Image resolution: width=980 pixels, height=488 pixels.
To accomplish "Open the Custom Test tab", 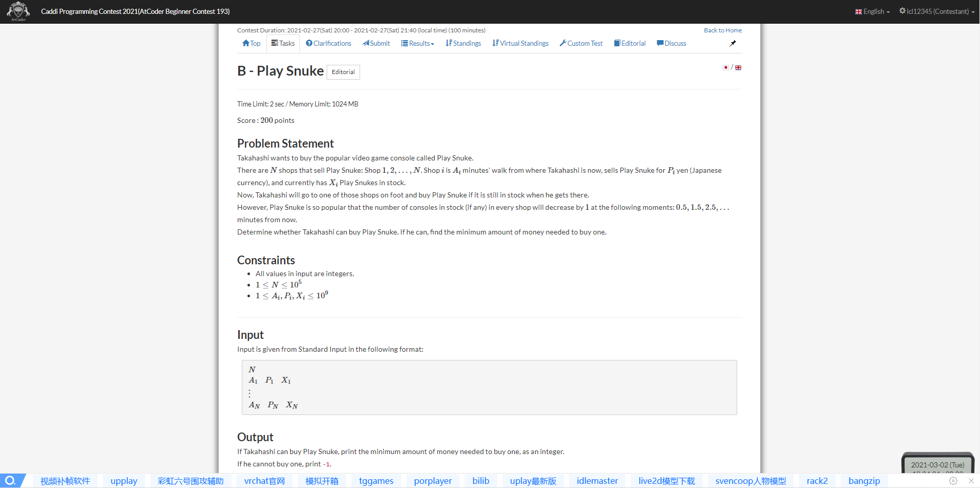I will coord(581,44).
